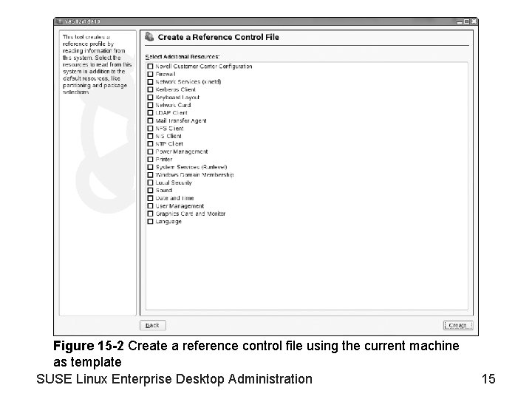The image size is (532, 399).
Task: Click the YaST title bar application icon
Action: 59,21
